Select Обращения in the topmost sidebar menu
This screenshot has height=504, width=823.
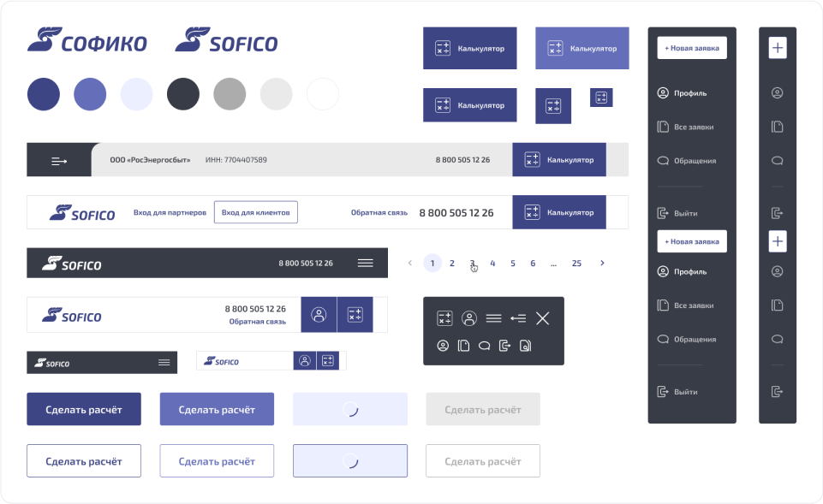[x=695, y=161]
